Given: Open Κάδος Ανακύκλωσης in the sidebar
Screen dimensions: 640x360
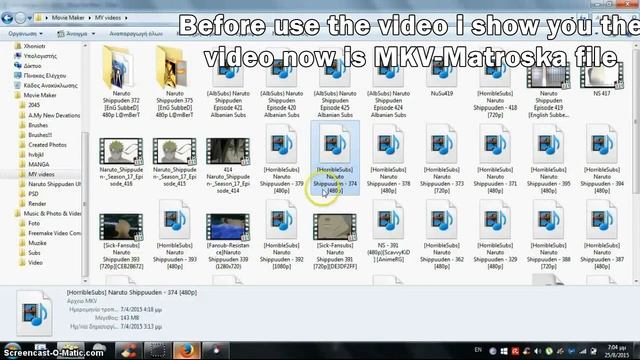Looking at the screenshot, I should click(46, 85).
